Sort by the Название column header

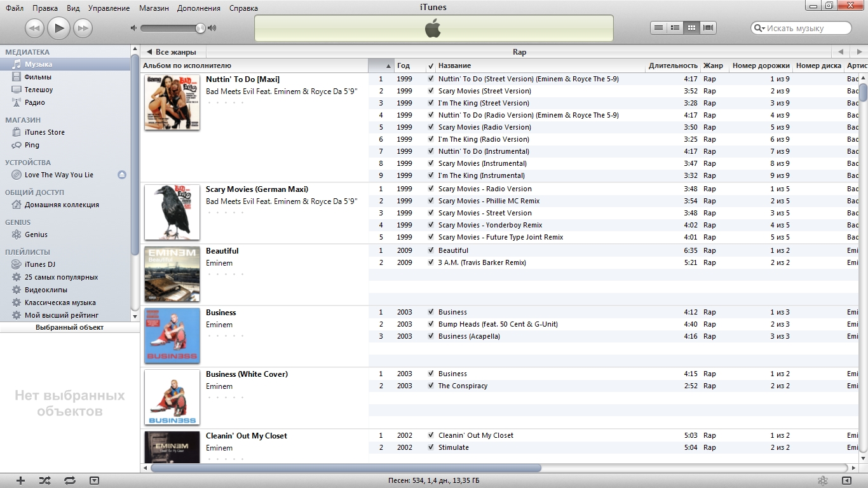[541, 65]
